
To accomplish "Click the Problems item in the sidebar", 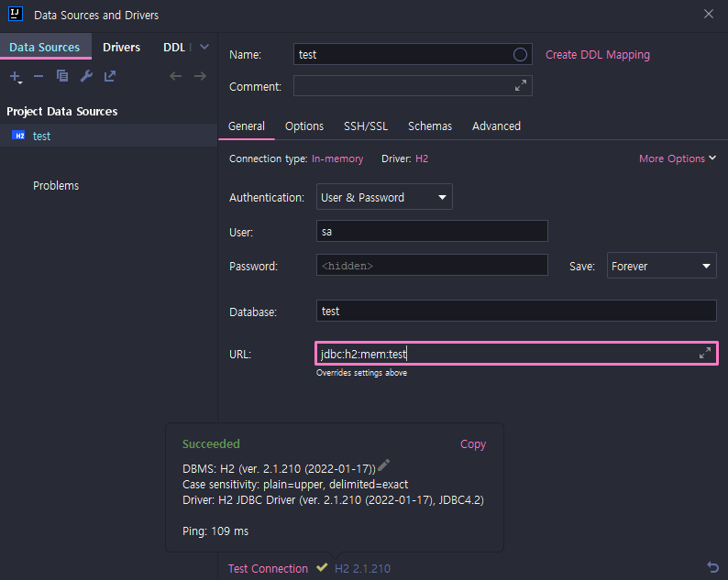I will [56, 186].
